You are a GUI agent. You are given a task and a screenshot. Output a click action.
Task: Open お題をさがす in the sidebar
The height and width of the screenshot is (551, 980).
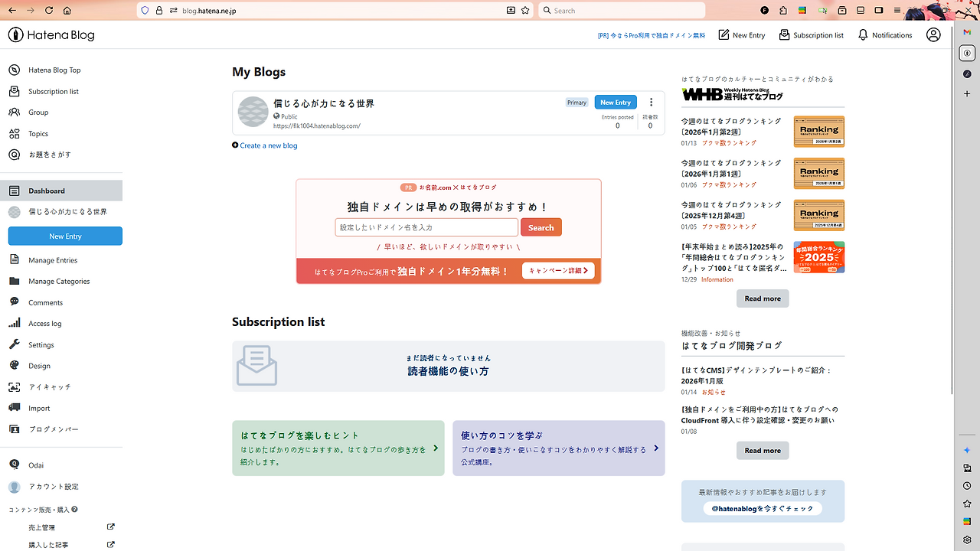point(47,154)
